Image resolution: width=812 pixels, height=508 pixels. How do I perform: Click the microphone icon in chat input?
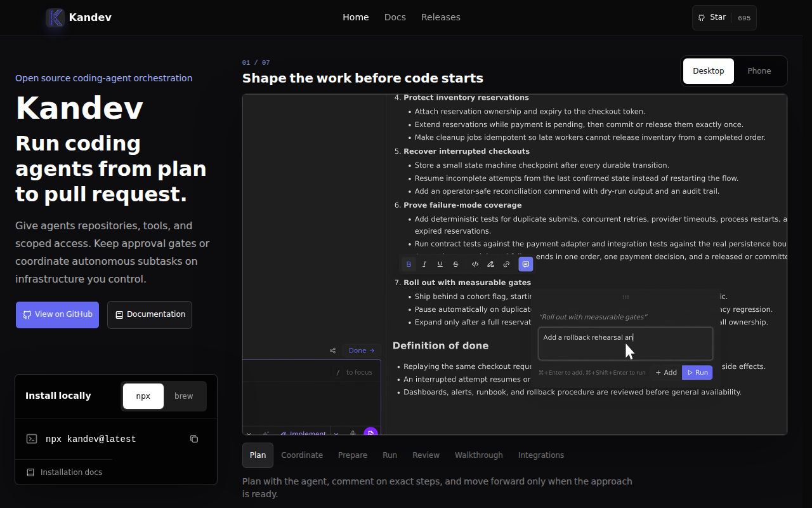click(353, 434)
